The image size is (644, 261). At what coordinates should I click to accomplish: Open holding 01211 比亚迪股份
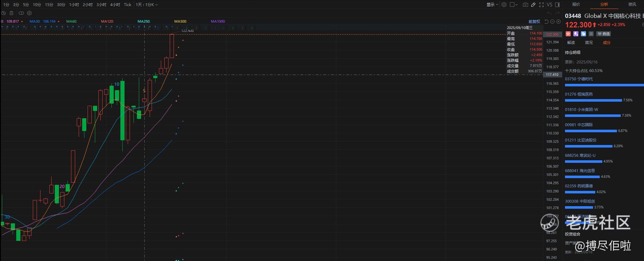click(581, 140)
